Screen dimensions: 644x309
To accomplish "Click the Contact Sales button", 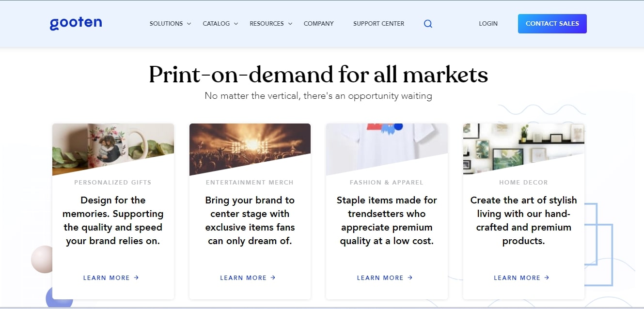I will coord(552,24).
